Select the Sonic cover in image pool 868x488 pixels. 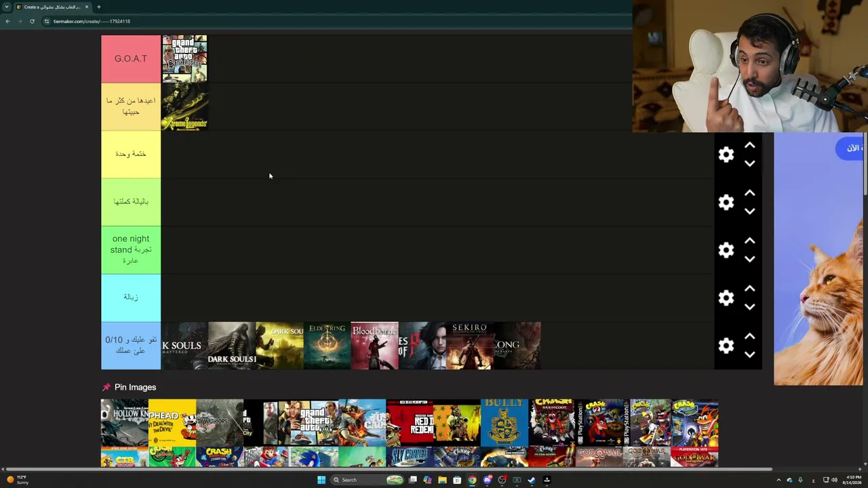(x=315, y=457)
